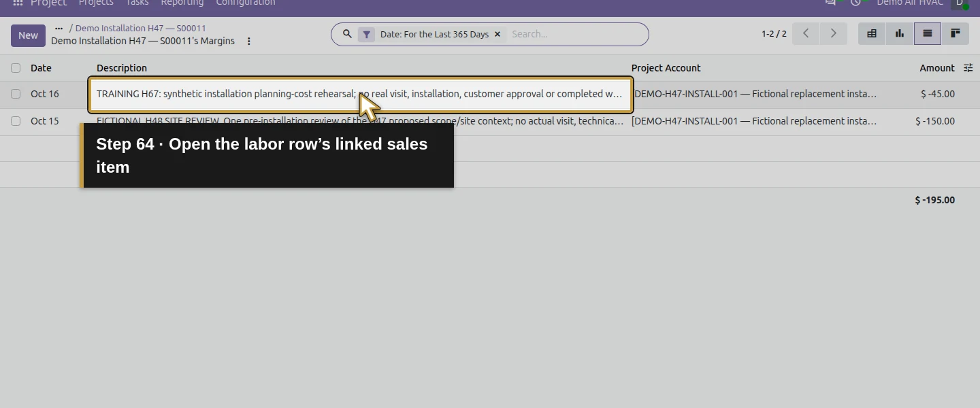980x408 pixels.
Task: Open the FICTIONAL H48 SITE REVIEW description
Action: pyautogui.click(x=361, y=121)
